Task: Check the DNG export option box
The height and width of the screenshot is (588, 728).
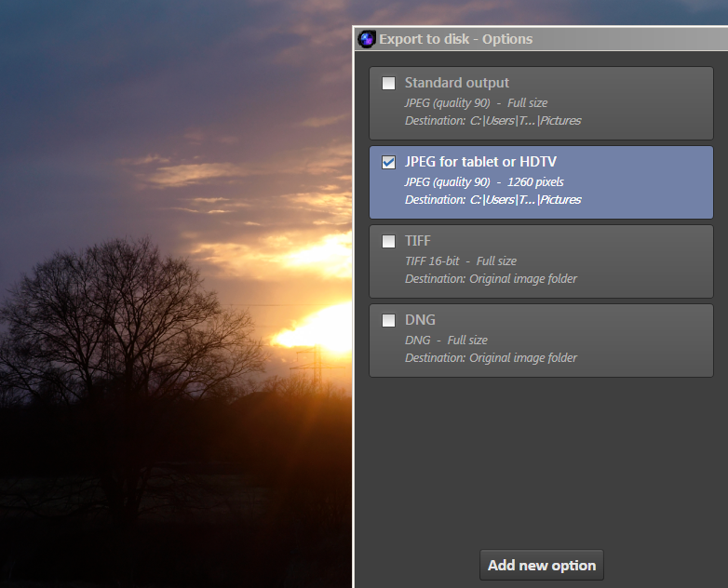Action: click(x=388, y=321)
